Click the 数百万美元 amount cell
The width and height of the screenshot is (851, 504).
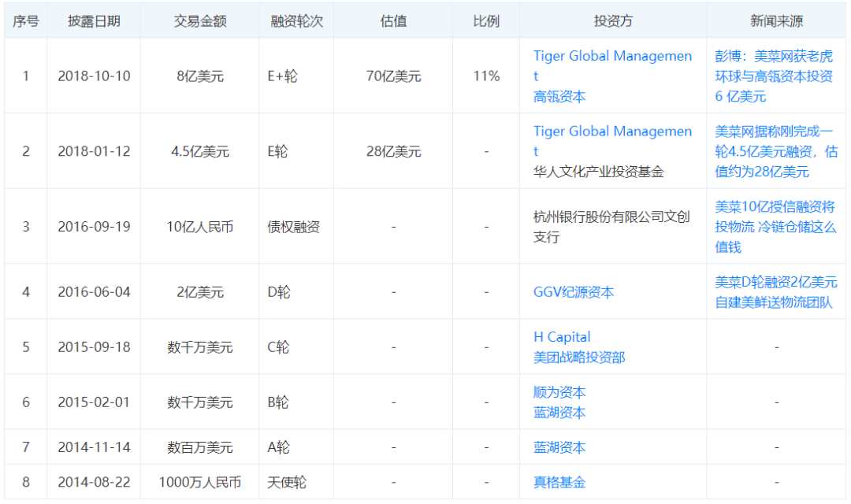click(199, 447)
